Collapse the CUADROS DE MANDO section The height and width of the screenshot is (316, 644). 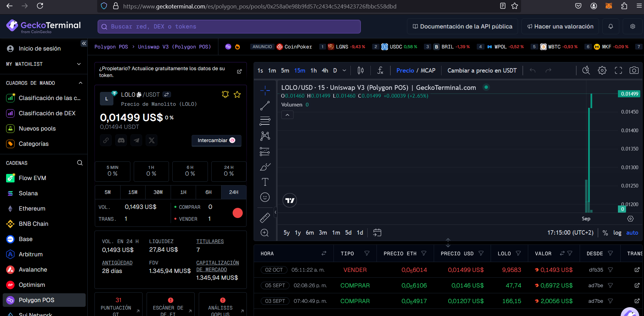(x=80, y=83)
